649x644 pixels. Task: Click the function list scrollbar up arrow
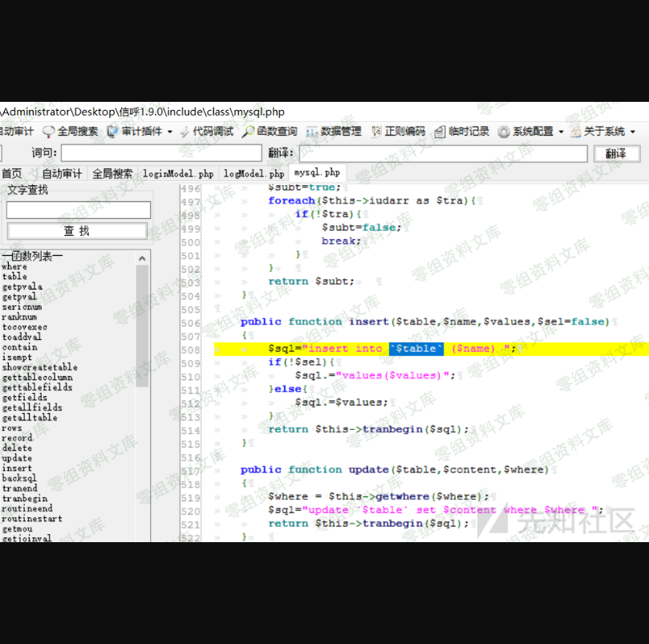pos(143,258)
